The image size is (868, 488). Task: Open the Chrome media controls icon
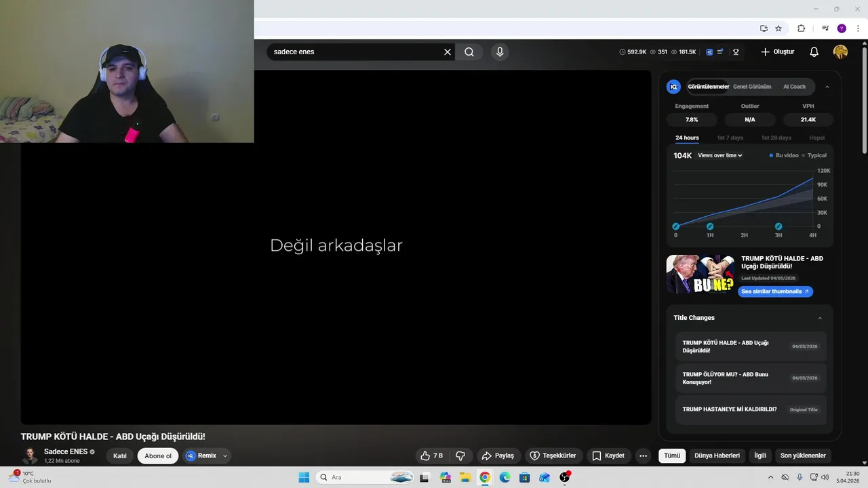click(825, 28)
